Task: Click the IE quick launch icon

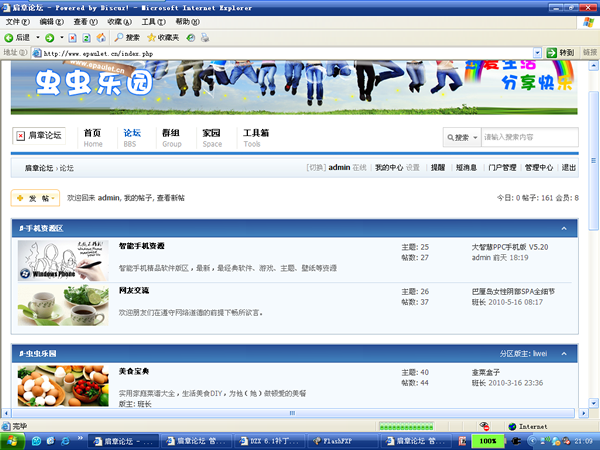Action: [x=65, y=441]
